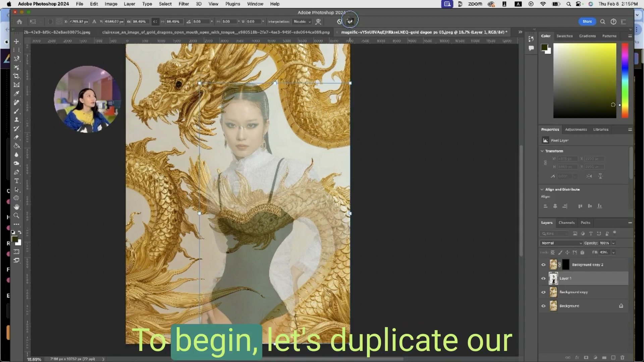Toggle mask link on Background copy 2

tap(559, 265)
